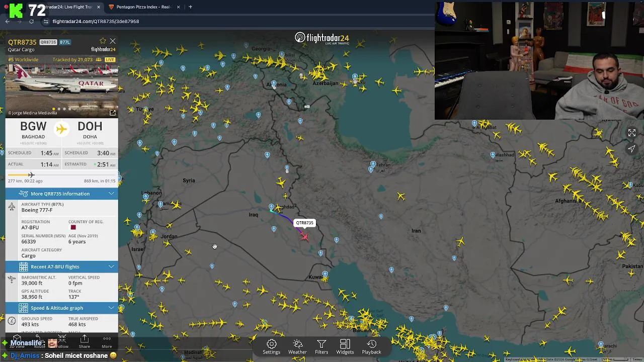Screen dimensions: 644x362
Task: Expand Speed & Altitude graph section
Action: coord(62,308)
